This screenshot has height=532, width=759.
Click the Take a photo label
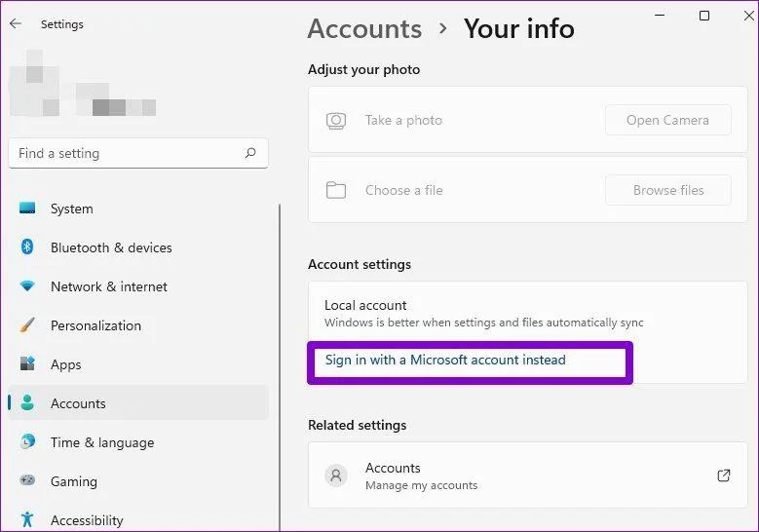[403, 120]
